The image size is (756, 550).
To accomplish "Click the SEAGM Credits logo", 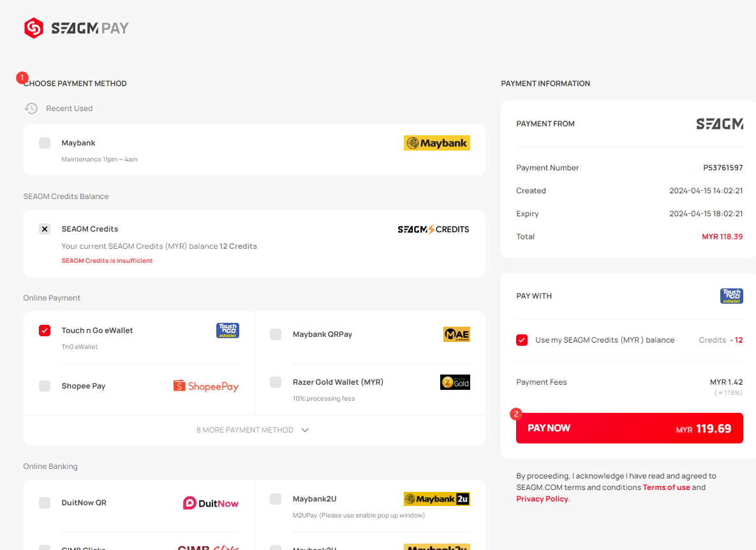I will coord(433,230).
